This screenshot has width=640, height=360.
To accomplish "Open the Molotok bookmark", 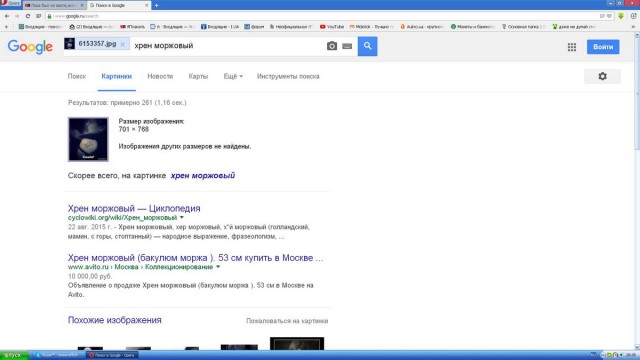I will pyautogui.click(x=371, y=27).
